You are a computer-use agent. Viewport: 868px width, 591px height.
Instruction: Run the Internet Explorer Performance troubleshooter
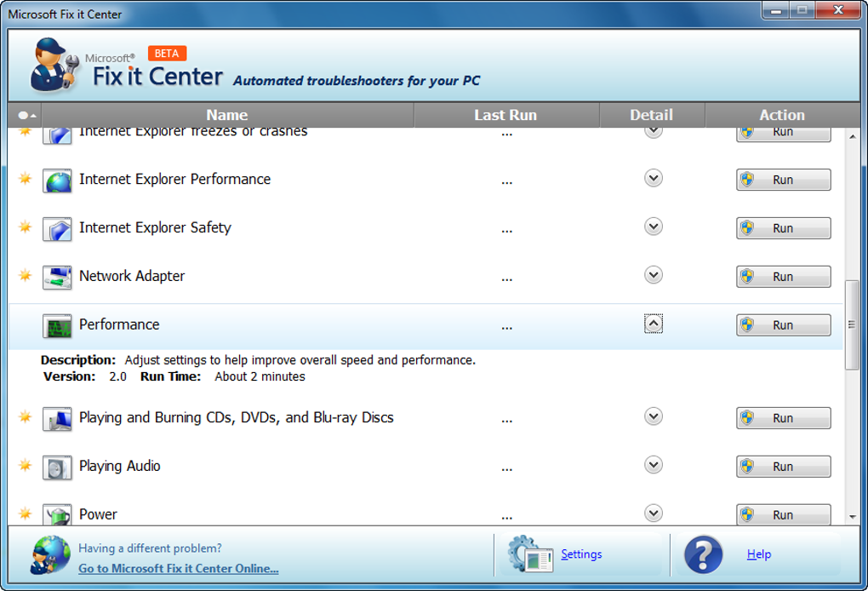click(783, 180)
